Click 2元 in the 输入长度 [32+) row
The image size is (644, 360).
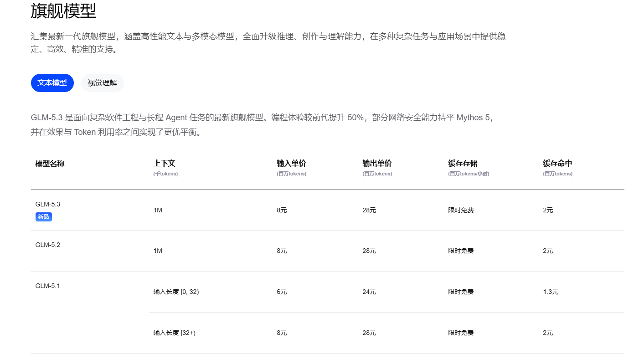pos(548,333)
